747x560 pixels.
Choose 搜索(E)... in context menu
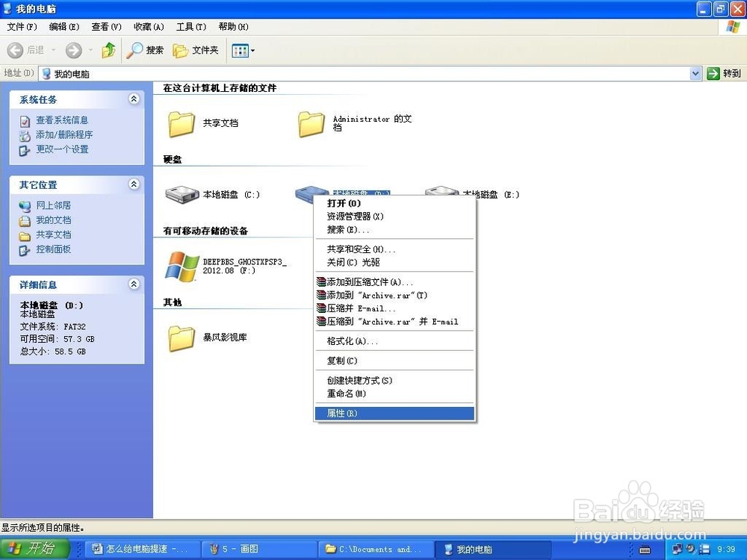pyautogui.click(x=394, y=229)
